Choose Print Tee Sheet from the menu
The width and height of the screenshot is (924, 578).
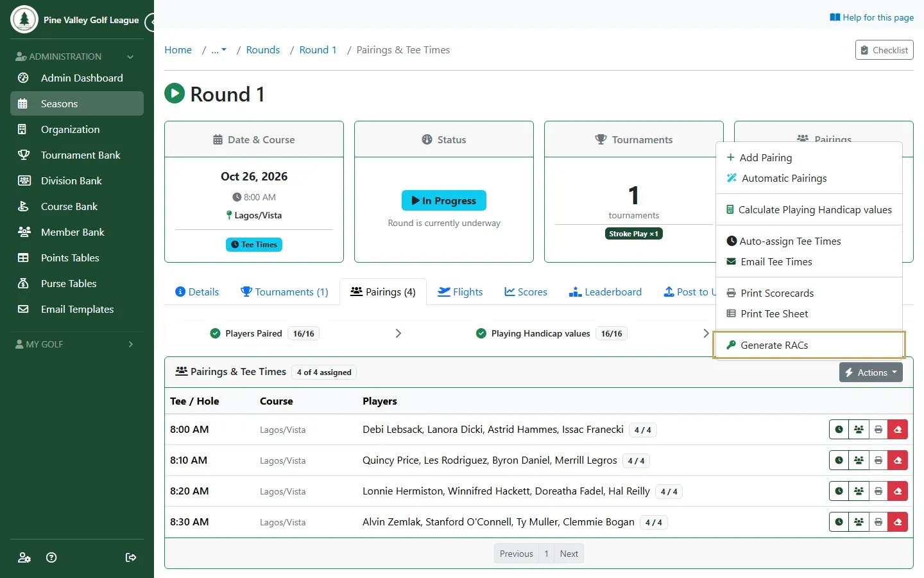pyautogui.click(x=809, y=313)
